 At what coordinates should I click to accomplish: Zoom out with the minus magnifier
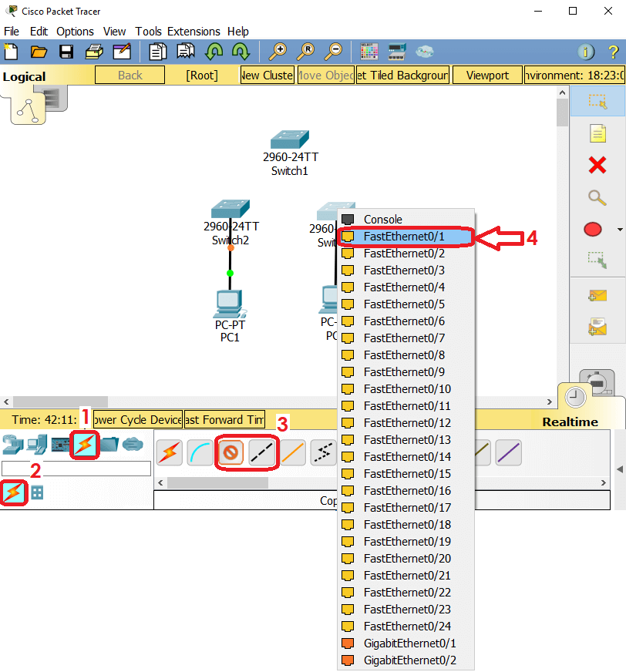(x=333, y=52)
